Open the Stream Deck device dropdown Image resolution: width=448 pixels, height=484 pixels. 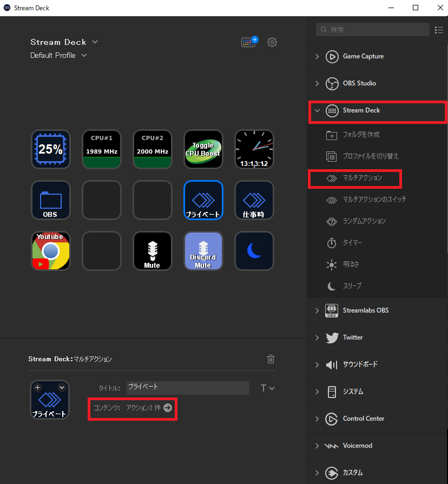pos(95,42)
